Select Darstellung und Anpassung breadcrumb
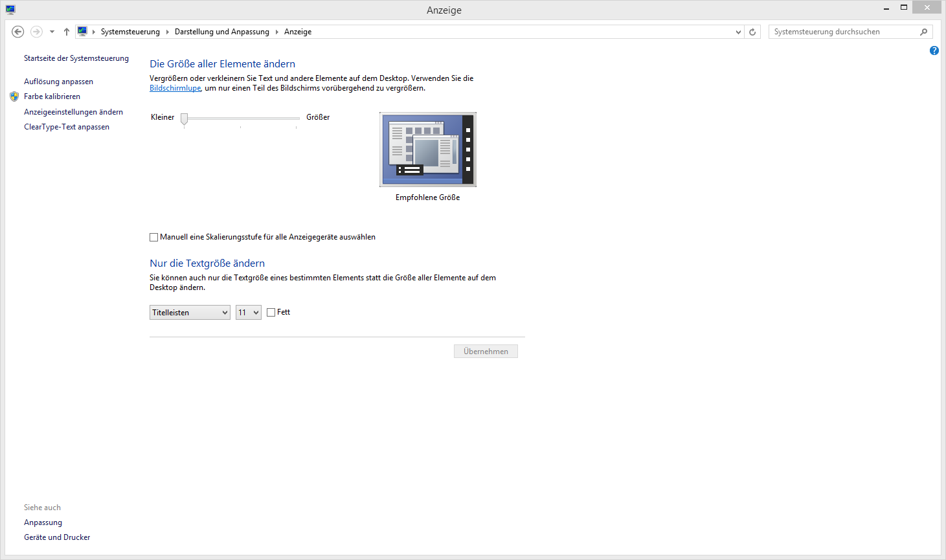Viewport: 946px width, 560px height. coord(221,32)
